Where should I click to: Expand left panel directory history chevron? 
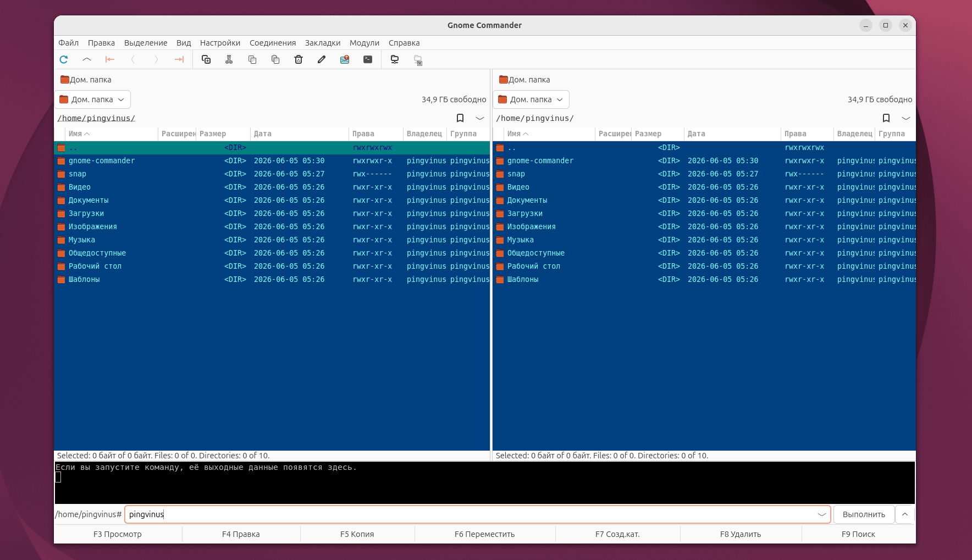pos(480,118)
